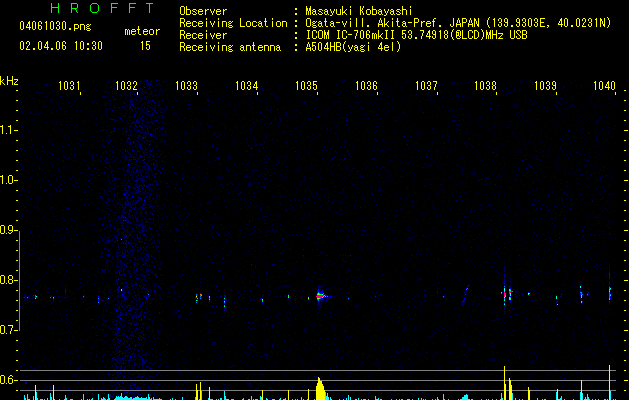This screenshot has width=629, height=400.
Task: Click the slanted blue echo streak before 1038
Action: [465, 294]
